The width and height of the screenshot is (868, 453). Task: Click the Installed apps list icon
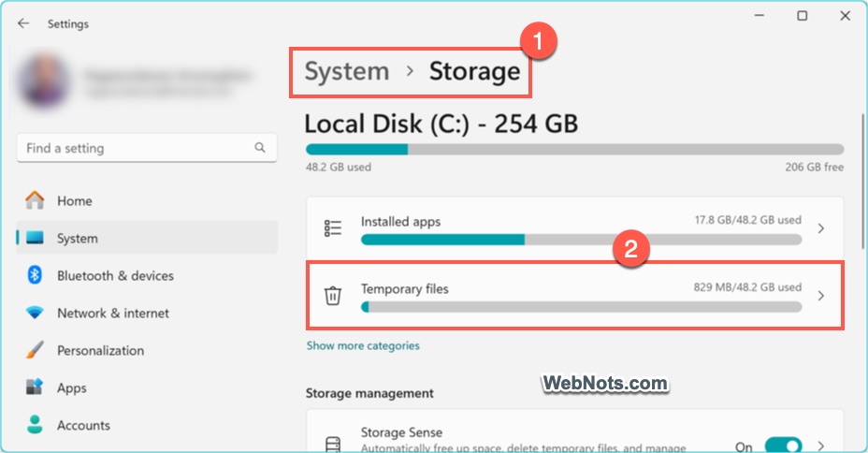332,228
